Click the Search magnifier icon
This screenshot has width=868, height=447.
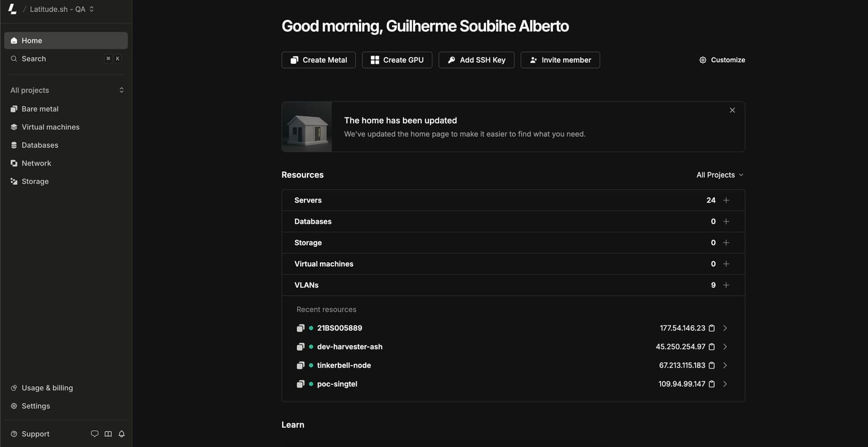point(14,58)
